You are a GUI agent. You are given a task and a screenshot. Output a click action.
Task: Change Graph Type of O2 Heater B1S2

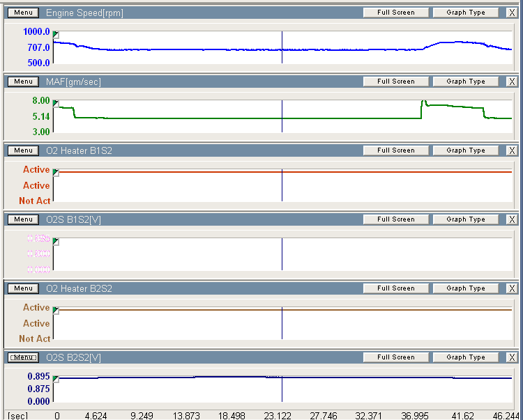[x=466, y=150]
